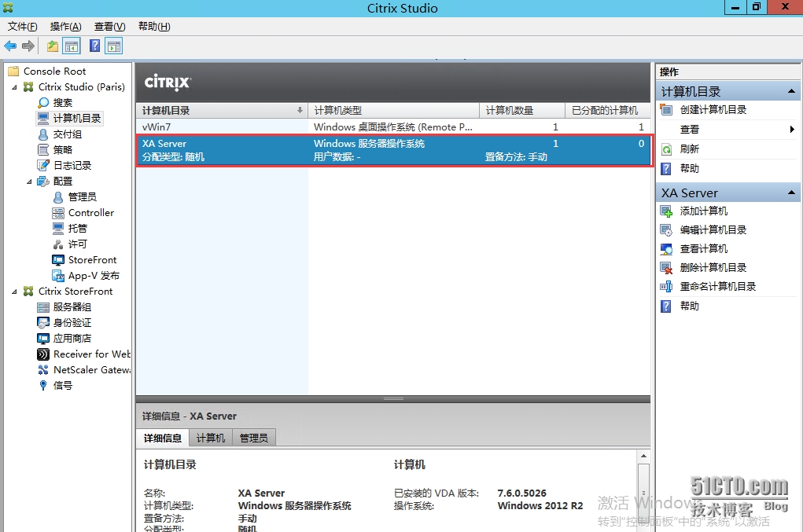The width and height of the screenshot is (803, 532).
Task: Switch to the 管理员 tab
Action: pyautogui.click(x=253, y=438)
